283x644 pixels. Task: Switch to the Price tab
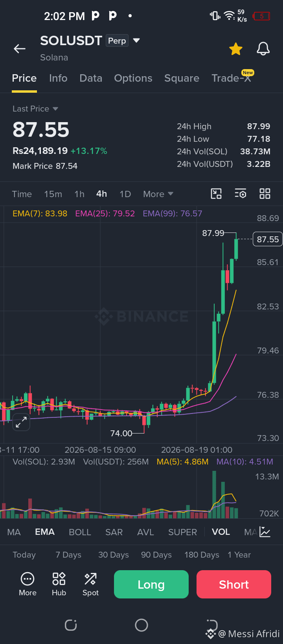click(x=24, y=78)
